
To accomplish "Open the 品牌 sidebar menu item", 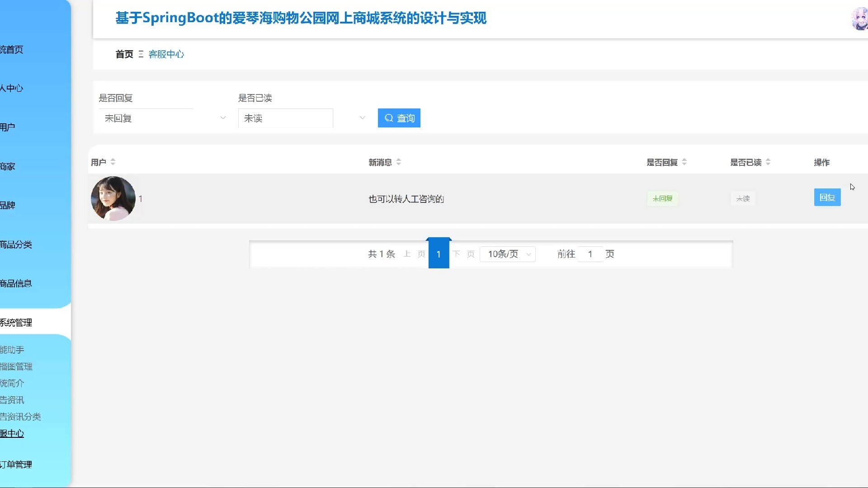I will coord(8,205).
